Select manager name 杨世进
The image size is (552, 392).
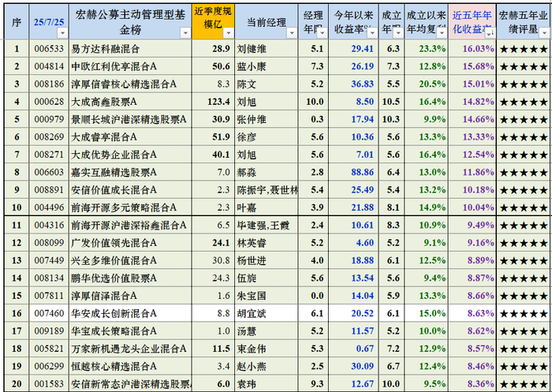(252, 260)
